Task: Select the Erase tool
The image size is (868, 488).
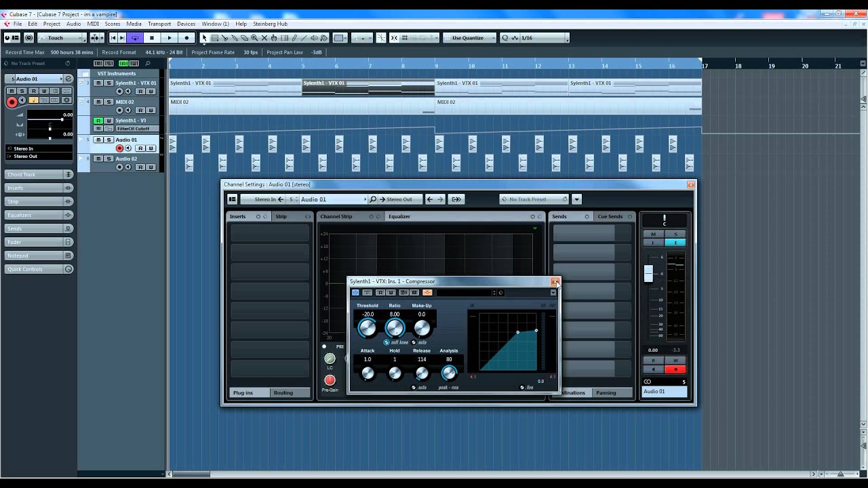Action: [x=244, y=38]
